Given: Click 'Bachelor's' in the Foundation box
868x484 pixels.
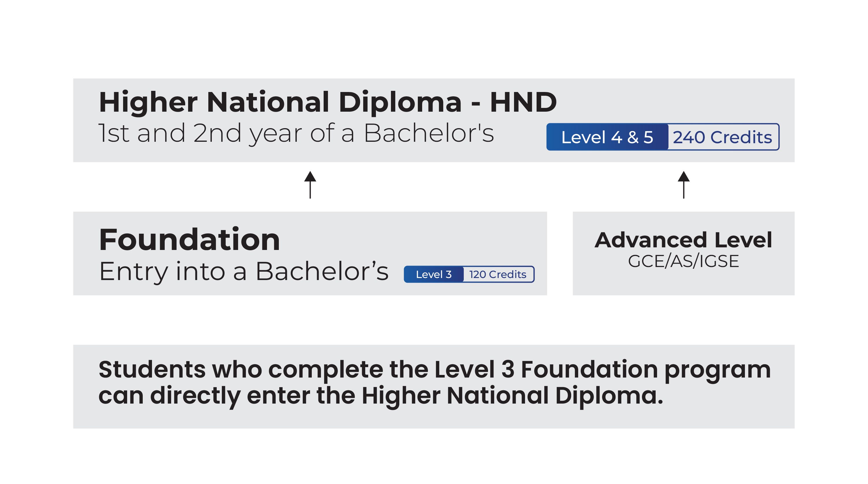Looking at the screenshot, I should 322,271.
